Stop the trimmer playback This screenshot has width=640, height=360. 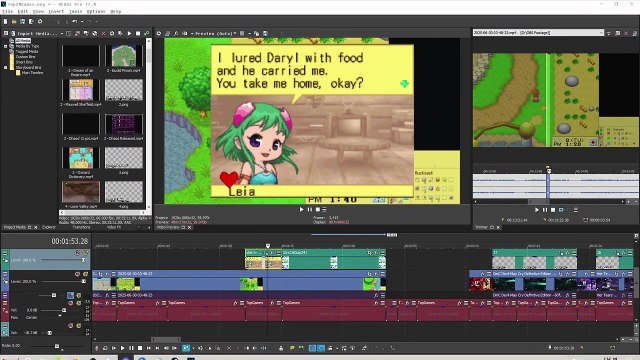[x=553, y=210]
